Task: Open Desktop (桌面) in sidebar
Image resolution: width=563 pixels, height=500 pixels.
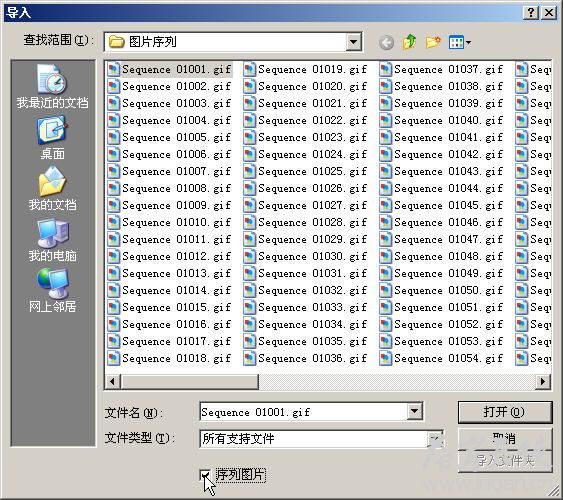Action: pyautogui.click(x=52, y=137)
